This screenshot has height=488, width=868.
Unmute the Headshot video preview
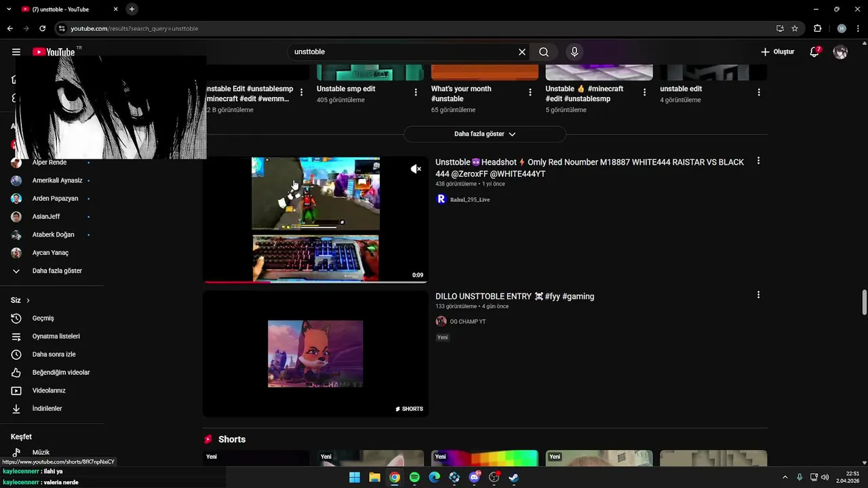[416, 169]
